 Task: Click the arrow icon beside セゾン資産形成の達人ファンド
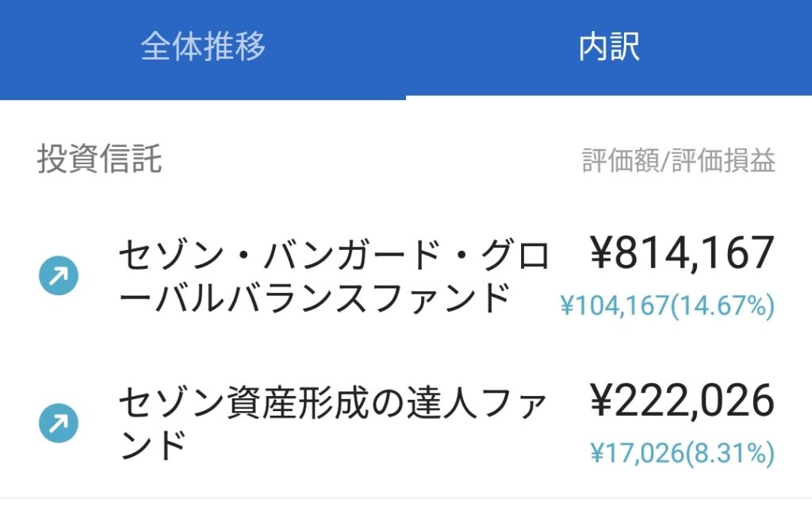(x=59, y=423)
